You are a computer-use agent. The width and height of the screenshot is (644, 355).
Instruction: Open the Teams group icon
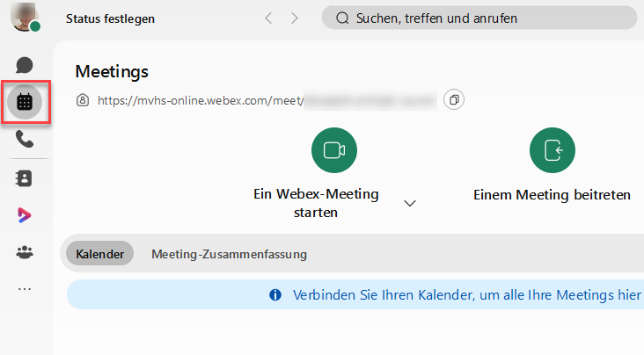[25, 252]
